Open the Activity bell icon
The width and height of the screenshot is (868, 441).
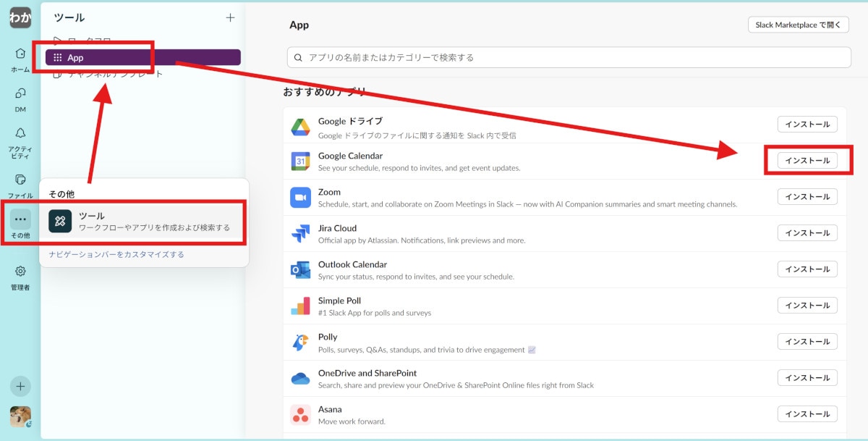[x=20, y=133]
